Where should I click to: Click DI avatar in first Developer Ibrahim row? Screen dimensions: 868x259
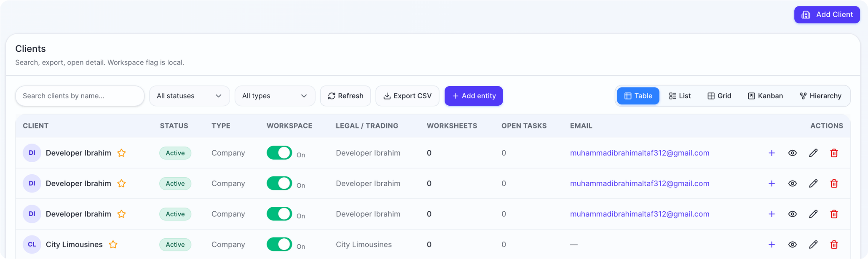tap(32, 153)
